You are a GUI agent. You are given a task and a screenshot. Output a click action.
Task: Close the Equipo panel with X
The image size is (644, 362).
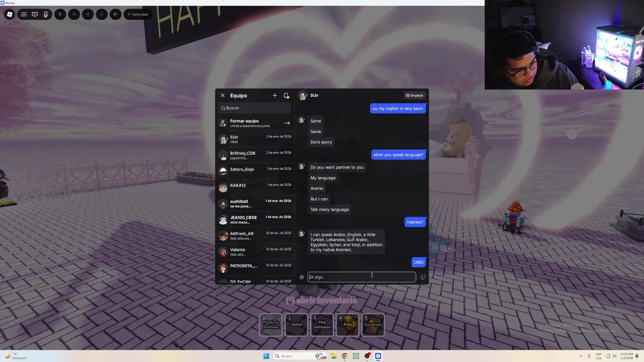tap(222, 96)
